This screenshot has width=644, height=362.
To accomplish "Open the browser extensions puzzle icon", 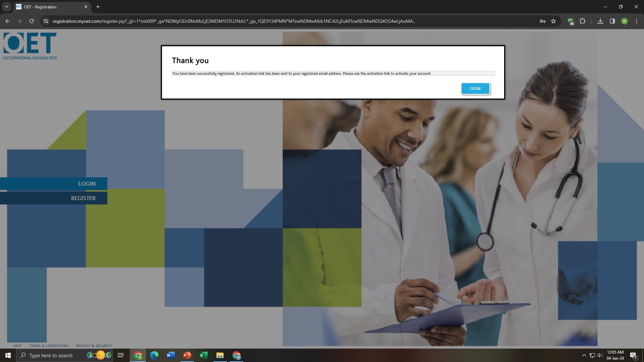I will 582,21.
